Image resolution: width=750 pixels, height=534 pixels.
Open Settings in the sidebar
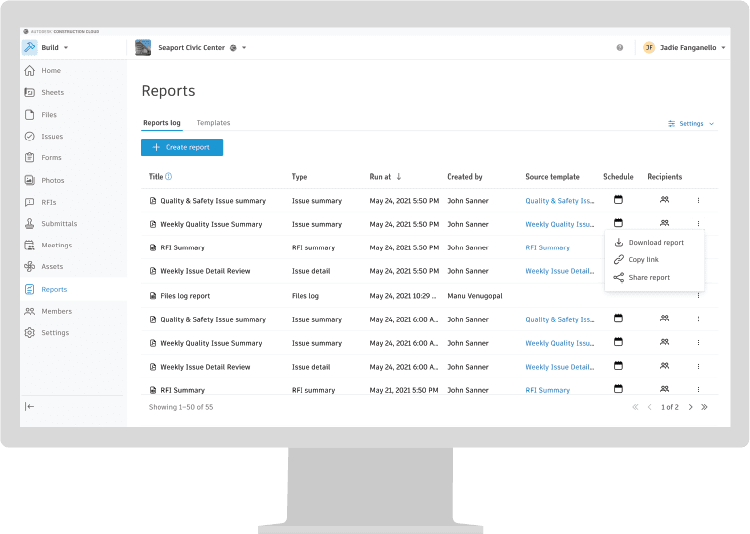(55, 333)
